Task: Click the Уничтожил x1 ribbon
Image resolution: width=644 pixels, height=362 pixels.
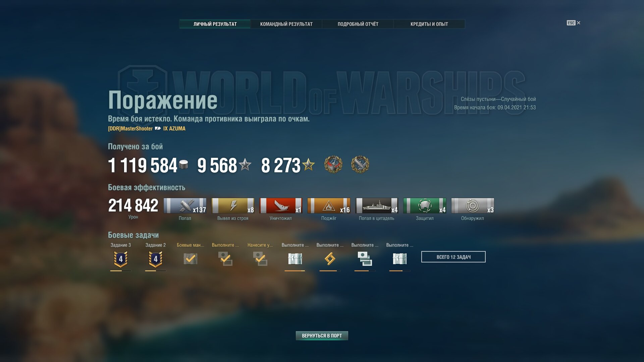Action: tap(281, 206)
